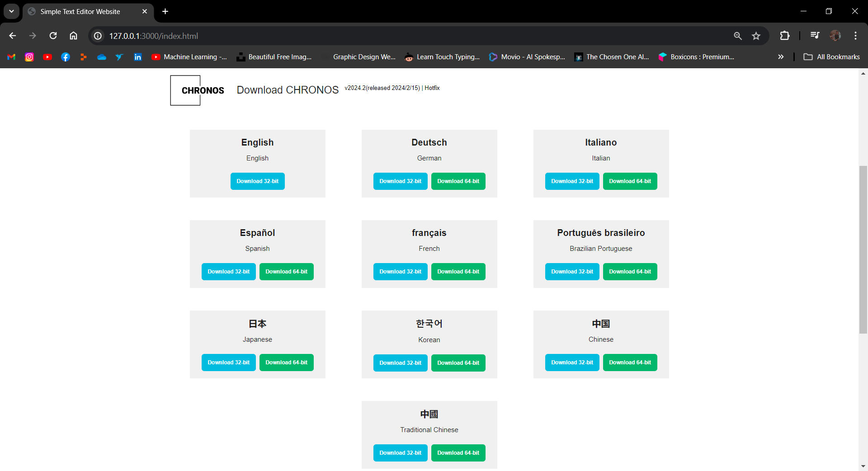
Task: Download Español 64-bit version
Action: coord(287,272)
